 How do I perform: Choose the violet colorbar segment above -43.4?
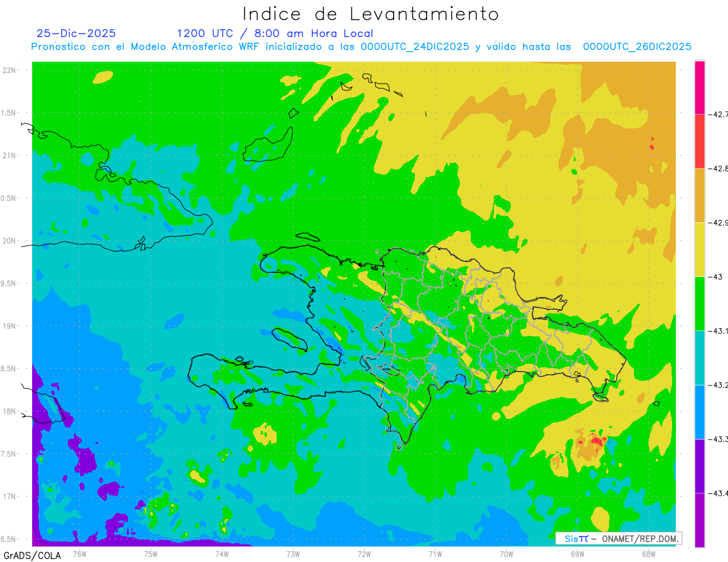click(699, 466)
